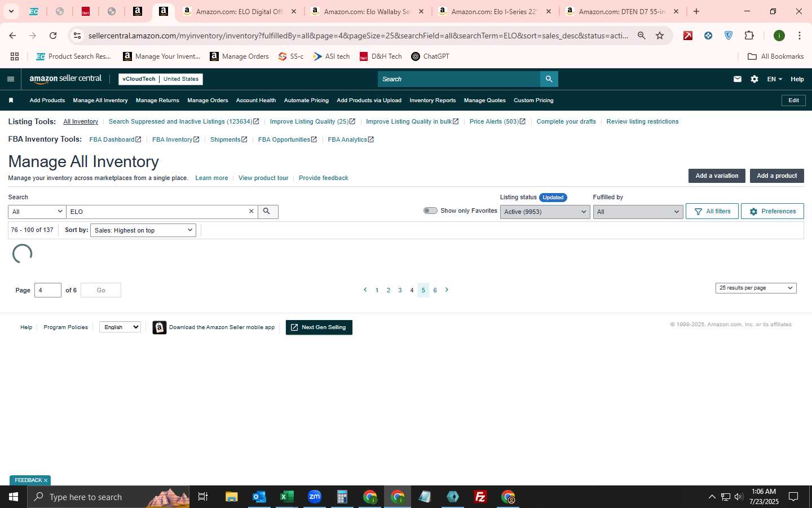Go to next page with right chevron
The width and height of the screenshot is (812, 508).
[x=447, y=290]
